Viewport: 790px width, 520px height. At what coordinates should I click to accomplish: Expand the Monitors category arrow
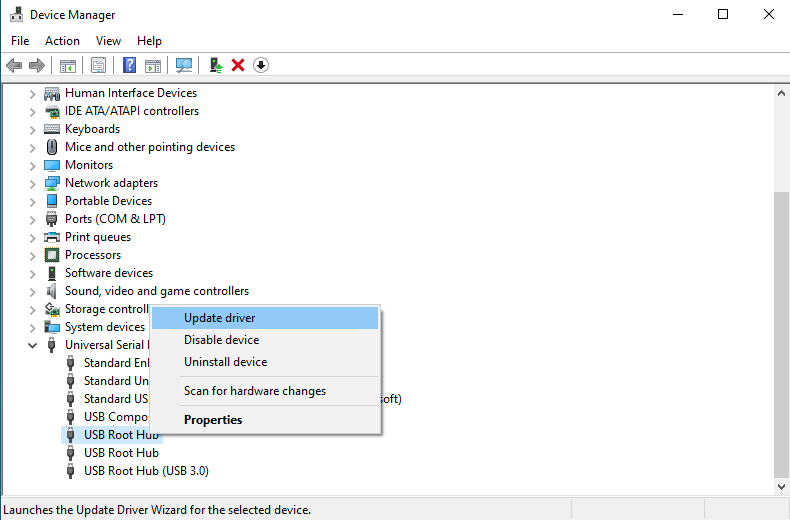coord(33,165)
